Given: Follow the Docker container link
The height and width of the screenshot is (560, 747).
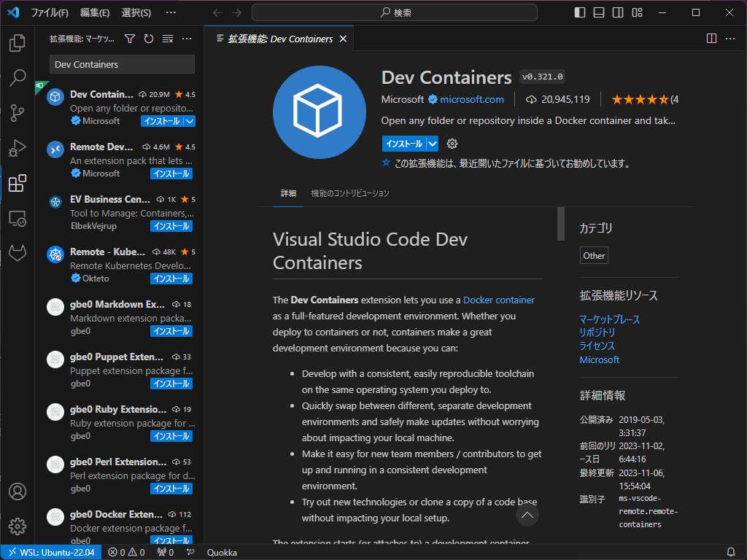Looking at the screenshot, I should coord(499,300).
